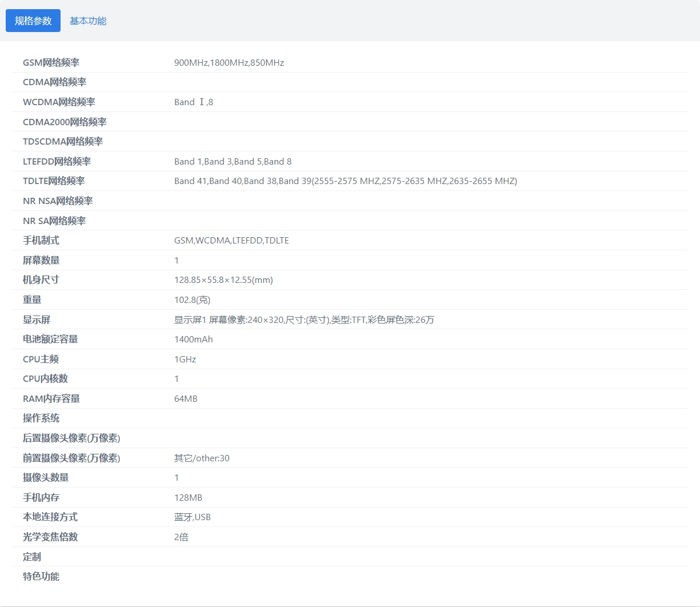This screenshot has width=700, height=607.
Task: Click the value 2倍
Action: pos(181,537)
